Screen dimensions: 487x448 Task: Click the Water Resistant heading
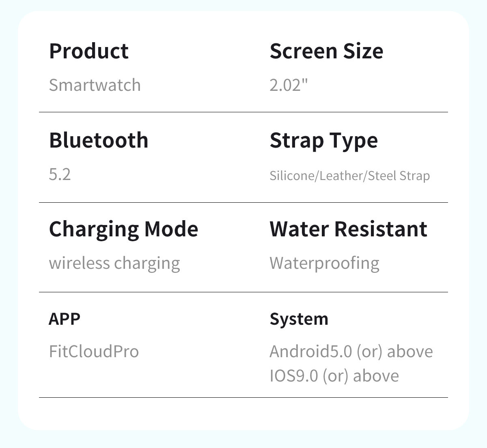coord(348,229)
